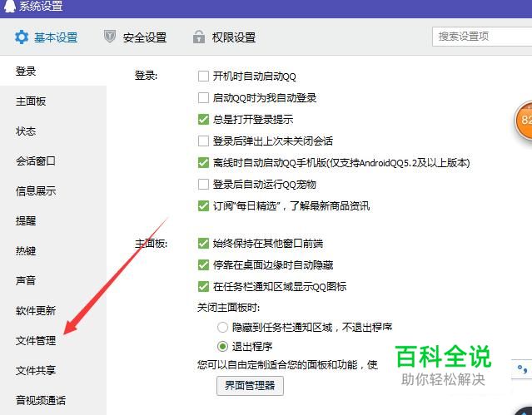
Task: Click the 搜索设置项 search field
Action: [482, 37]
